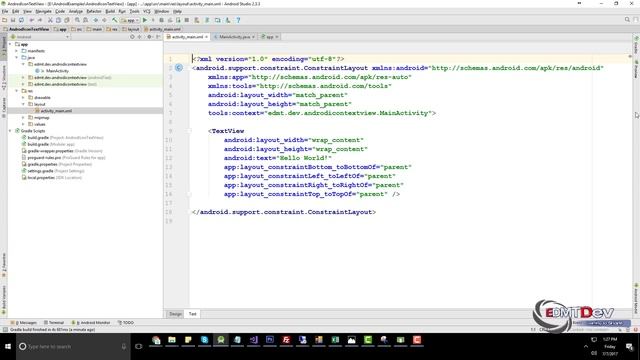Open Android Studio from the taskbar
The width and height of the screenshot is (640, 360).
[x=221, y=340]
